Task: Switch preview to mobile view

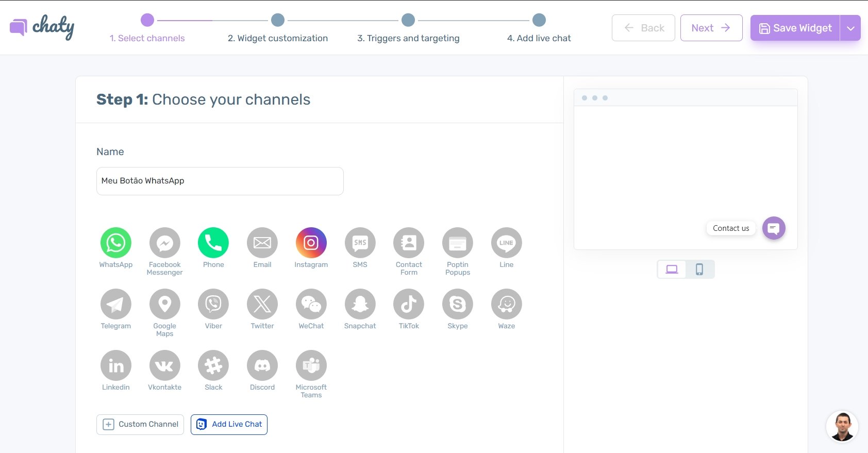Action: point(699,270)
